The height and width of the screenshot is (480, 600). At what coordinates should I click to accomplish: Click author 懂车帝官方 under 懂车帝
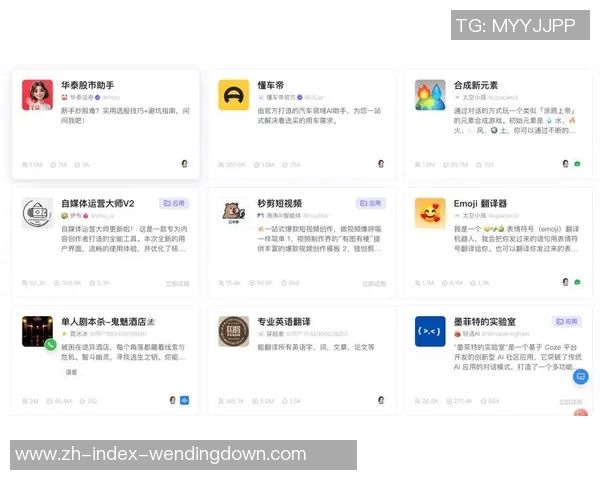click(x=280, y=98)
